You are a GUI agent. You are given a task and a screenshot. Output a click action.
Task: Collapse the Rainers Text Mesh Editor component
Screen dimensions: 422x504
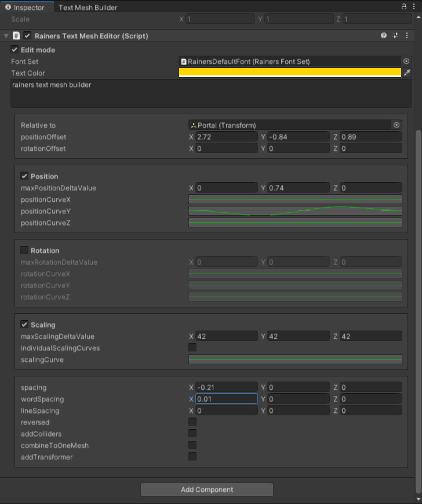tap(6, 36)
